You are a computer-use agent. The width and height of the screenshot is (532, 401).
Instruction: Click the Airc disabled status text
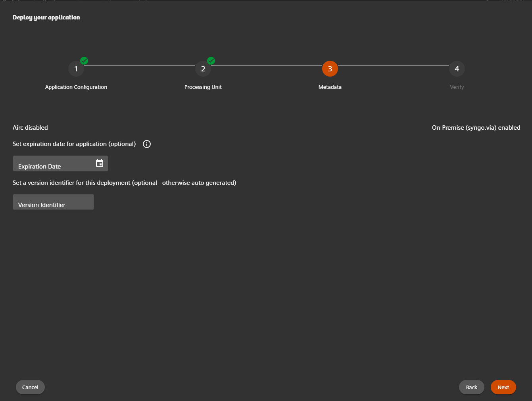point(30,127)
